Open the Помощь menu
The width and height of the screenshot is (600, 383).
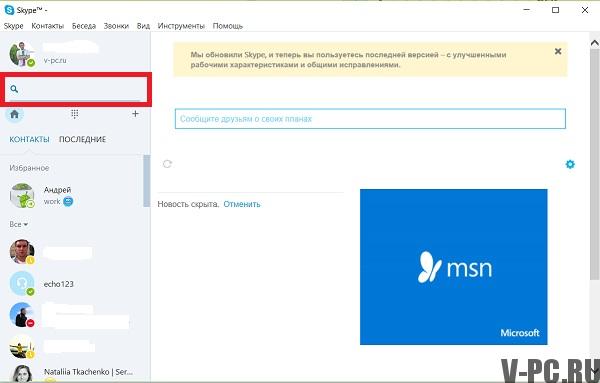[228, 26]
